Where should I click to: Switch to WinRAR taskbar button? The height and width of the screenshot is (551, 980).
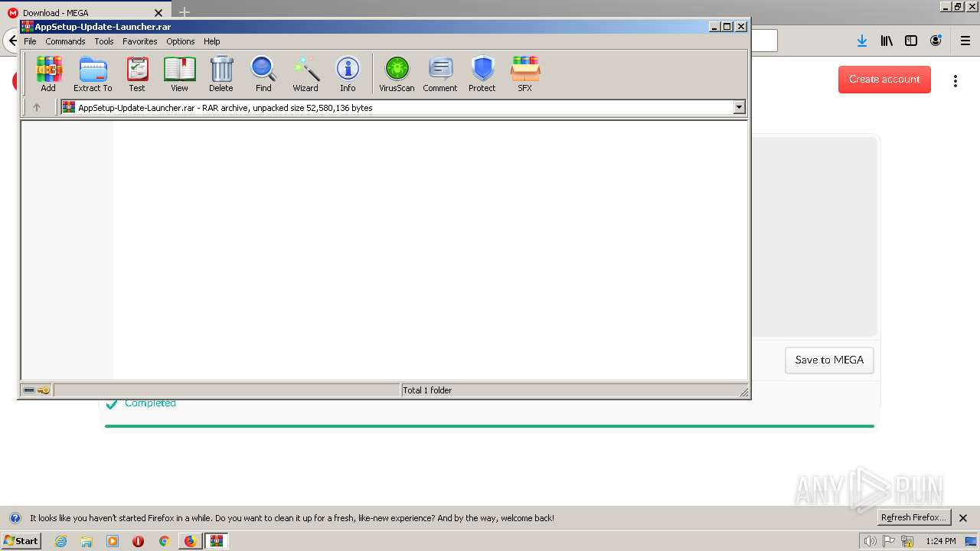217,541
